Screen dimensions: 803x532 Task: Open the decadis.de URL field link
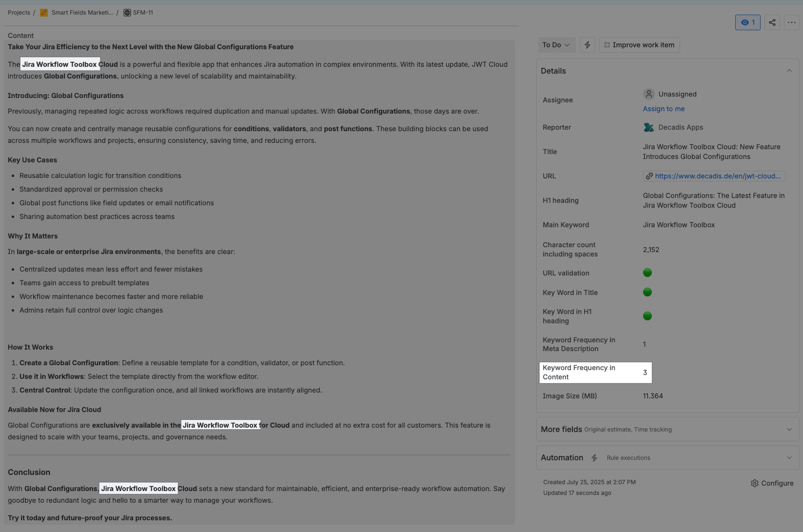click(x=717, y=176)
